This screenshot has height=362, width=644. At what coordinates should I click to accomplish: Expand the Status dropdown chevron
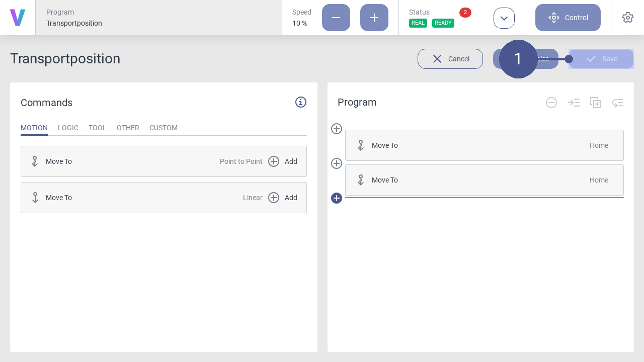click(504, 18)
